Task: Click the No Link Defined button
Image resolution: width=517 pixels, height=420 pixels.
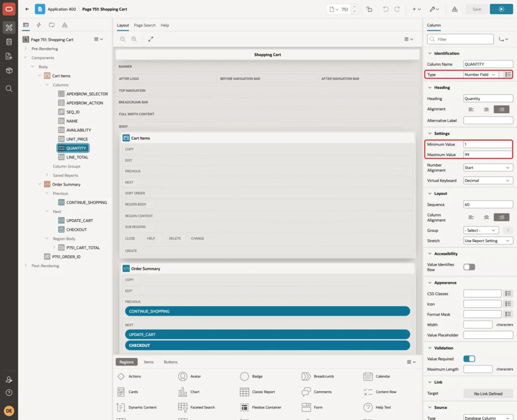Action: (x=488, y=394)
